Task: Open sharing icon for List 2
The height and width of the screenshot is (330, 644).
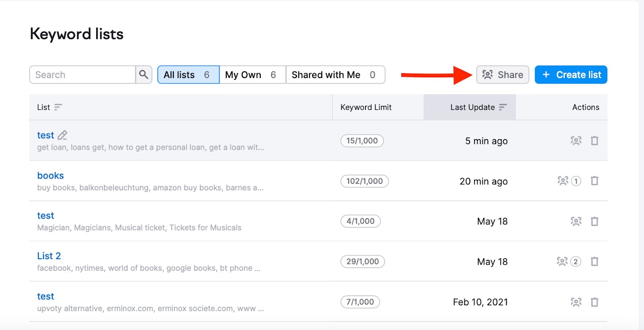Action: 562,262
